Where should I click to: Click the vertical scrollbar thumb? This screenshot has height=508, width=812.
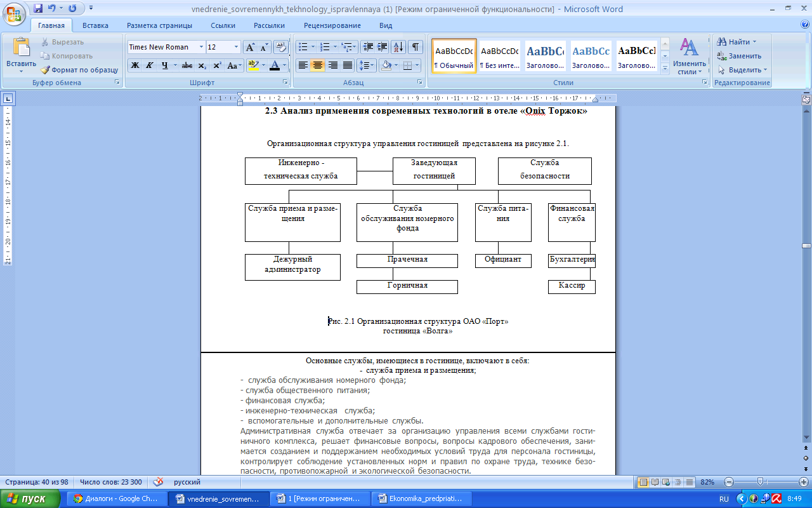click(806, 246)
